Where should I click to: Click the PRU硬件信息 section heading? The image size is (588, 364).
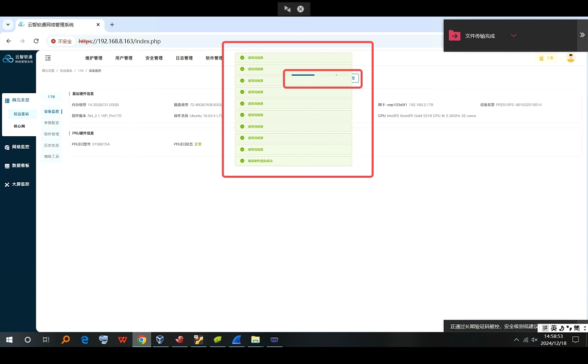click(x=83, y=134)
